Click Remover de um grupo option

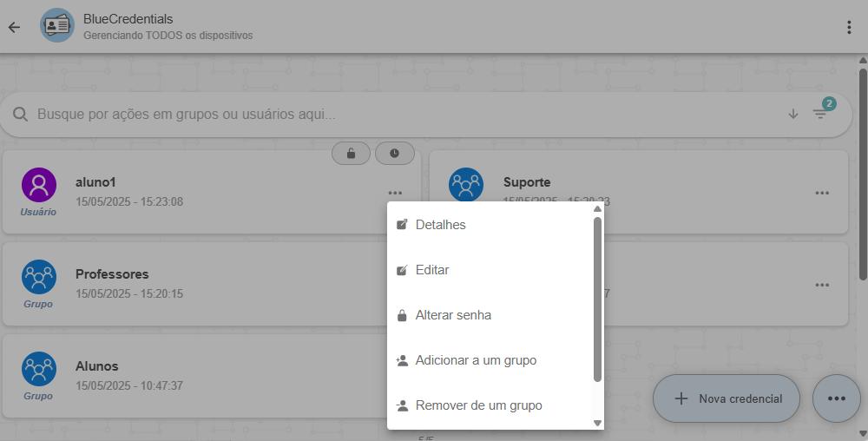pos(478,405)
